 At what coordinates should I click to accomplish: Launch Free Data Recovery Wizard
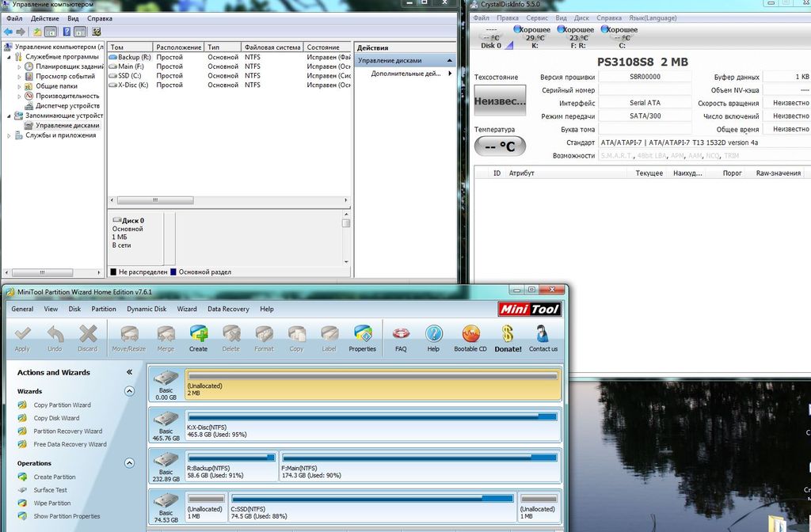tap(70, 444)
